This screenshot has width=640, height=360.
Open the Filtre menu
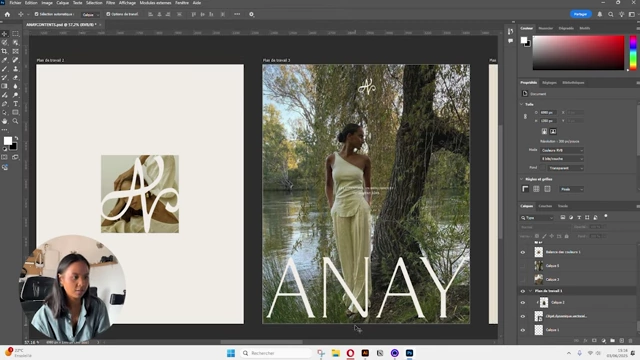coord(110,3)
